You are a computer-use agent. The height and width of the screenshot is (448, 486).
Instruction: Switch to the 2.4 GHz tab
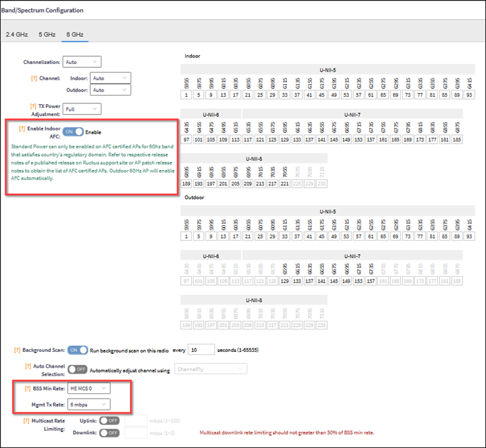point(16,34)
